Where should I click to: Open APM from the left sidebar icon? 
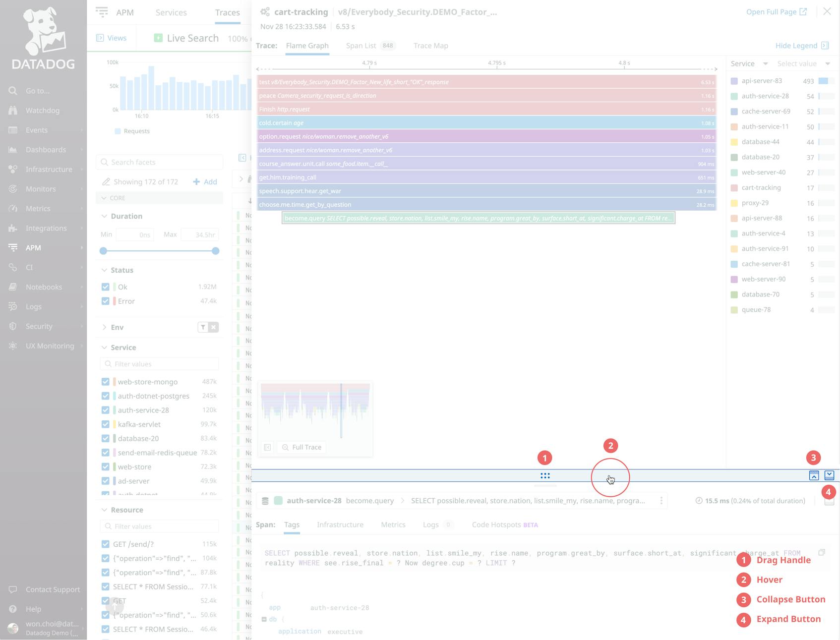tap(13, 247)
